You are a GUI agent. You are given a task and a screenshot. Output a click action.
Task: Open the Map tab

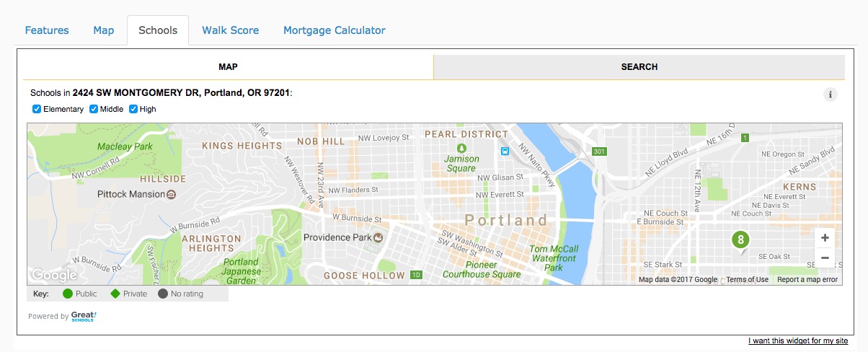coord(103,30)
